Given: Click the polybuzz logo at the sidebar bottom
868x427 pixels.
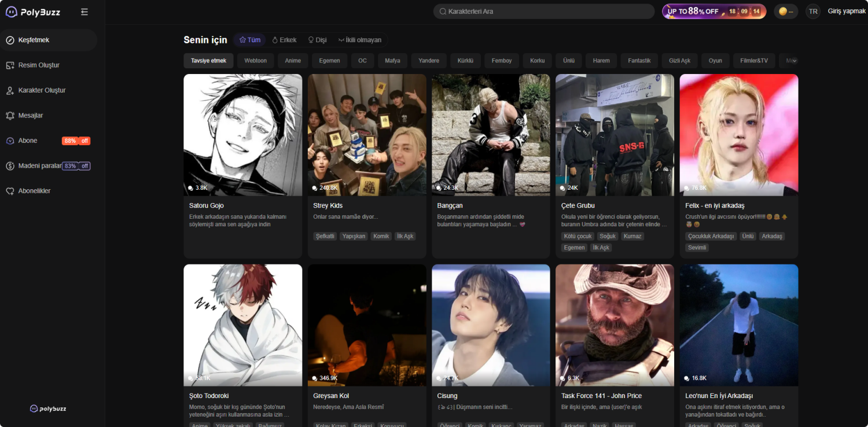Looking at the screenshot, I should point(48,408).
